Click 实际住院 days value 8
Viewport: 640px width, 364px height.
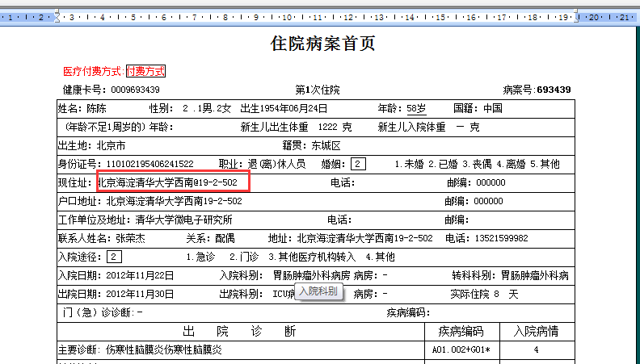(496, 295)
